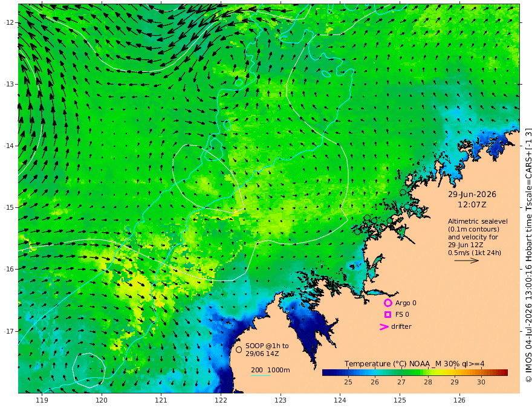
Task: Click longitude axis label 123
Action: pos(281,401)
